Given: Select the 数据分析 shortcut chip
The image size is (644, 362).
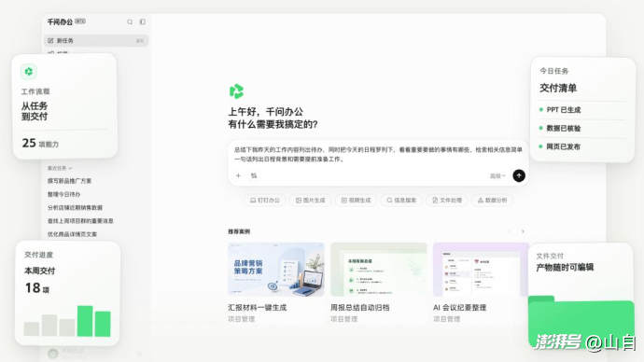Looking at the screenshot, I should 493,201.
